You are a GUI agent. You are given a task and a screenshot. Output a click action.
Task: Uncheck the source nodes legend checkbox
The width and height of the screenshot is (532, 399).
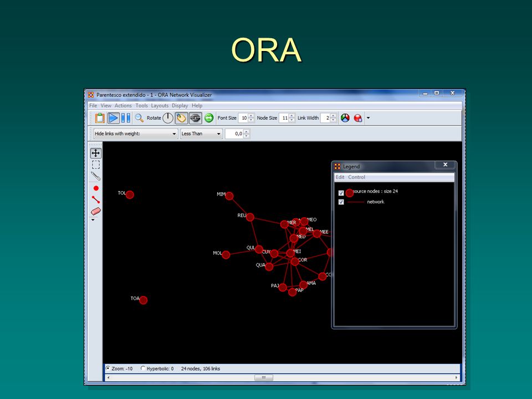(341, 193)
